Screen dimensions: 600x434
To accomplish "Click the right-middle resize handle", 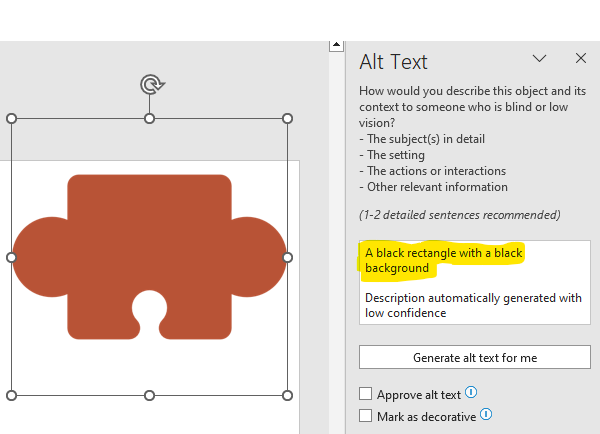I will [287, 258].
